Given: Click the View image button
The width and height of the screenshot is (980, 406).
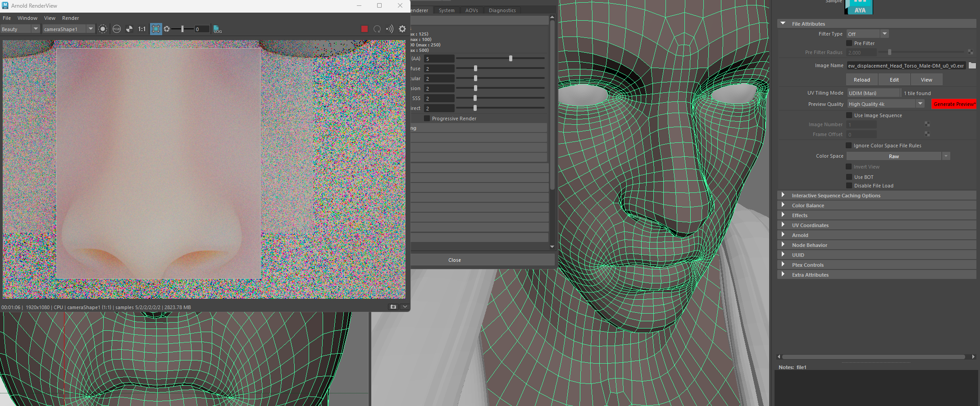Looking at the screenshot, I should click(x=926, y=80).
